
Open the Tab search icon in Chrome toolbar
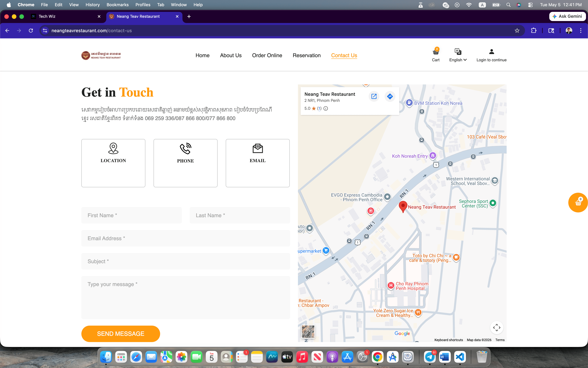(551, 30)
